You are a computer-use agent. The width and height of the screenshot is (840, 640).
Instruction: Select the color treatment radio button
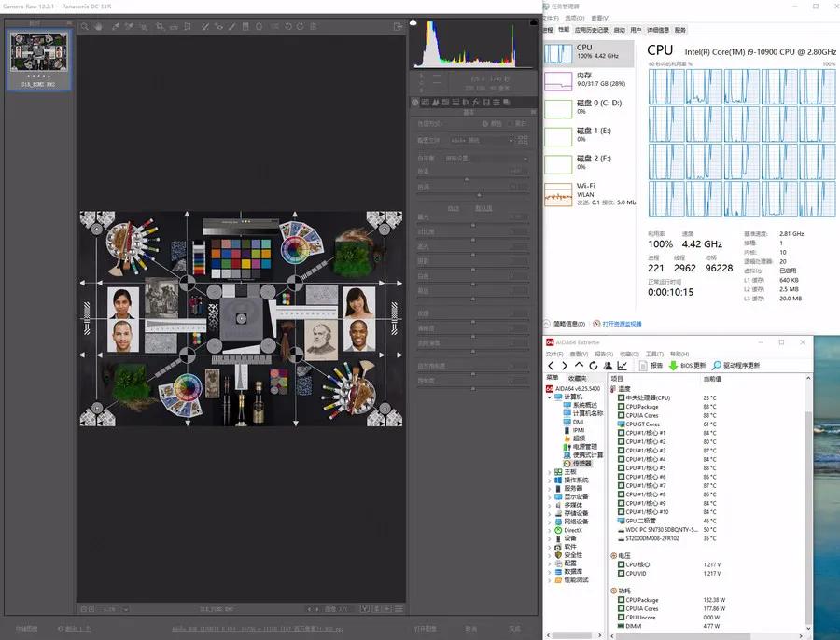tap(484, 123)
